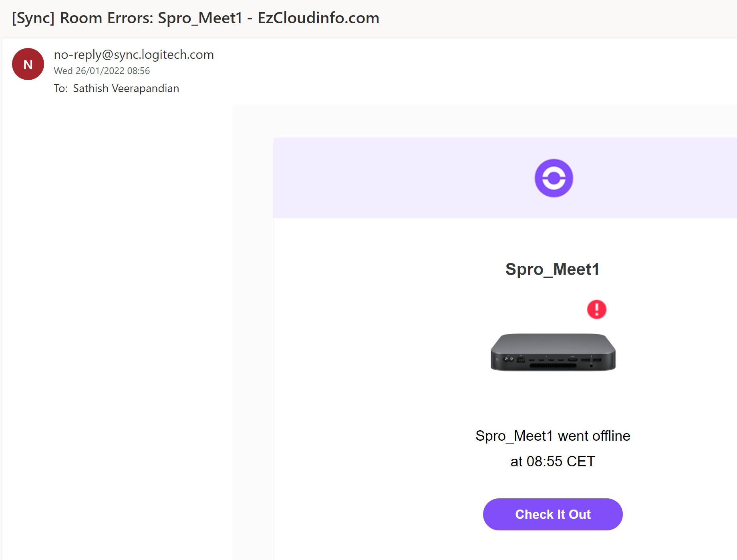The width and height of the screenshot is (737, 560).
Task: Click 'Room Errors' in the subject title
Action: pyautogui.click(x=104, y=18)
